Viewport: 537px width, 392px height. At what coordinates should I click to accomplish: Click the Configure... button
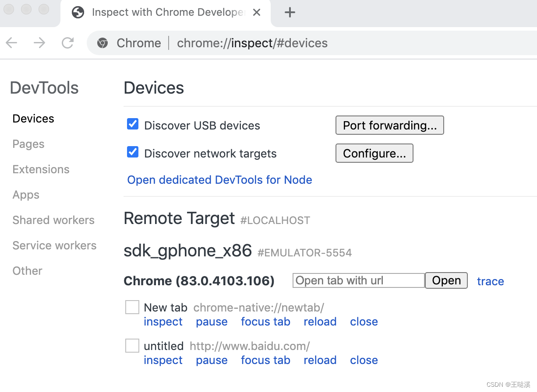(x=374, y=153)
